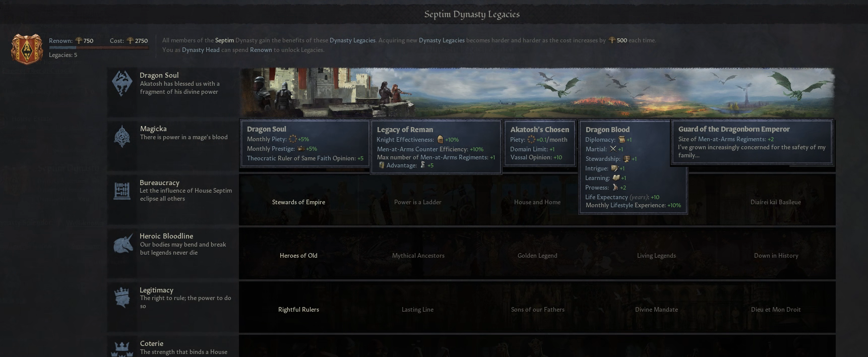
Task: Unlock the Heroes of Old legacy
Action: [x=298, y=256]
